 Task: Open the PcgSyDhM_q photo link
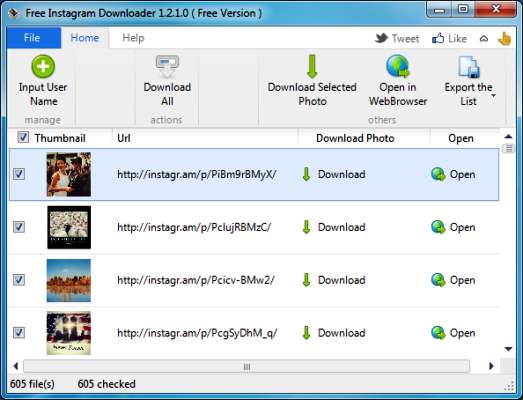(x=453, y=333)
